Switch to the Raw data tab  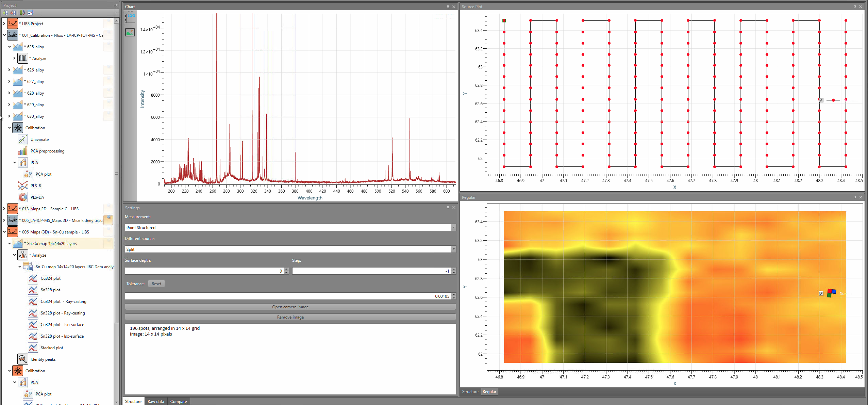[x=156, y=401]
